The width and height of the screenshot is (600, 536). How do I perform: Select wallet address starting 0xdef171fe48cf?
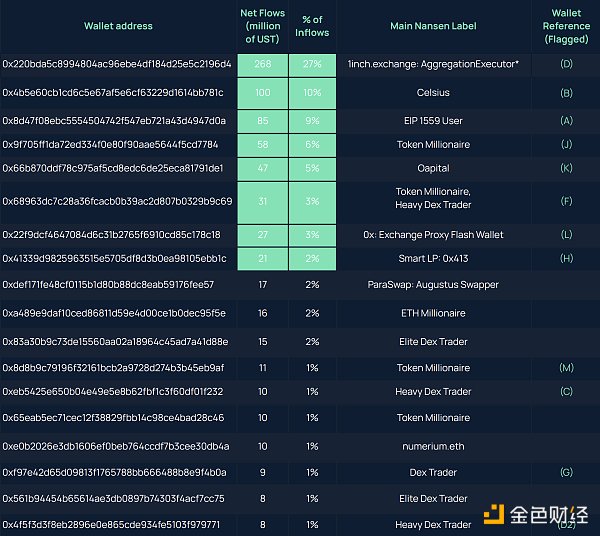tap(108, 285)
